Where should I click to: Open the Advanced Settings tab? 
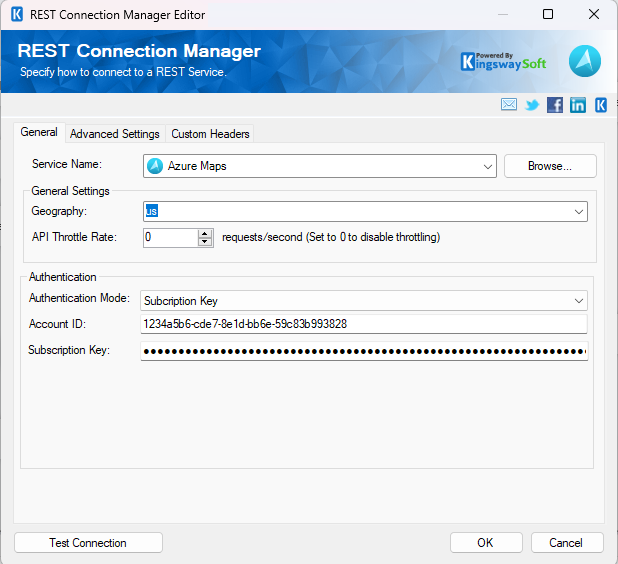tap(115, 134)
